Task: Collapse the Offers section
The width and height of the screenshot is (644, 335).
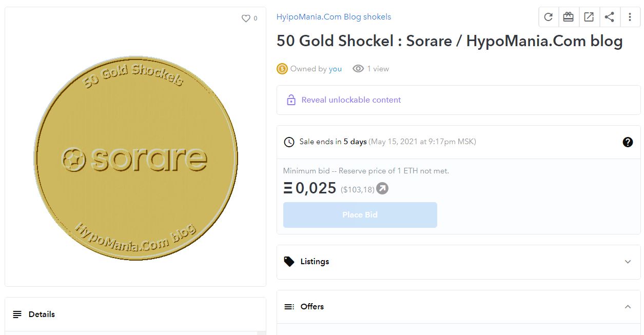Action: click(x=628, y=307)
